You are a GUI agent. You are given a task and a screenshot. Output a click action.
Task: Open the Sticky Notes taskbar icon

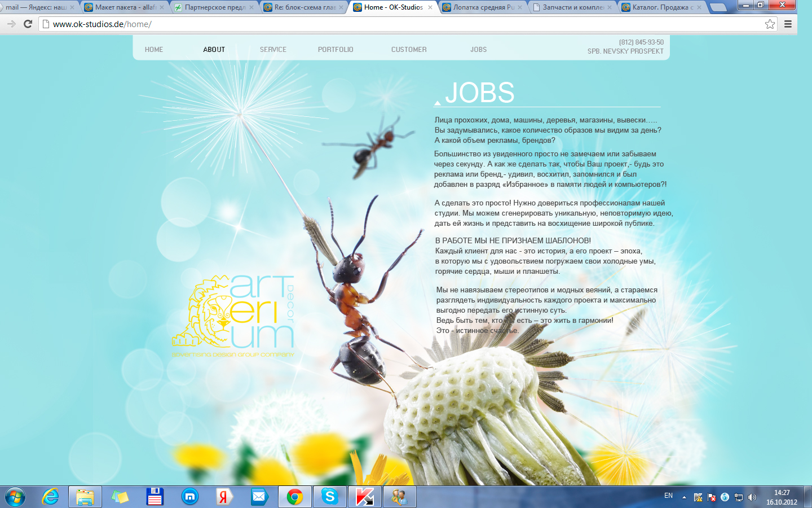pyautogui.click(x=120, y=497)
